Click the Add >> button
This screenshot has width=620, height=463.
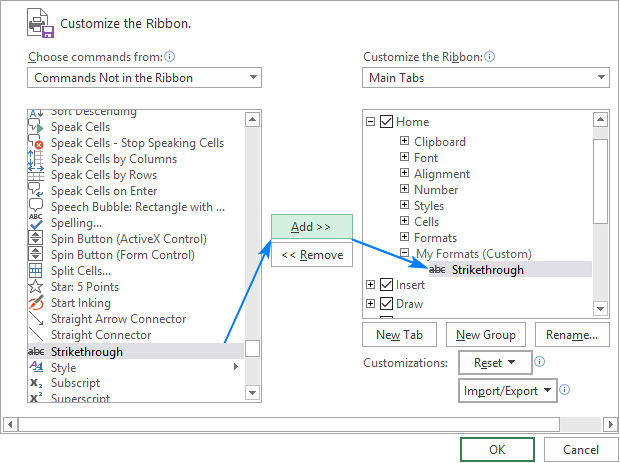tap(311, 227)
